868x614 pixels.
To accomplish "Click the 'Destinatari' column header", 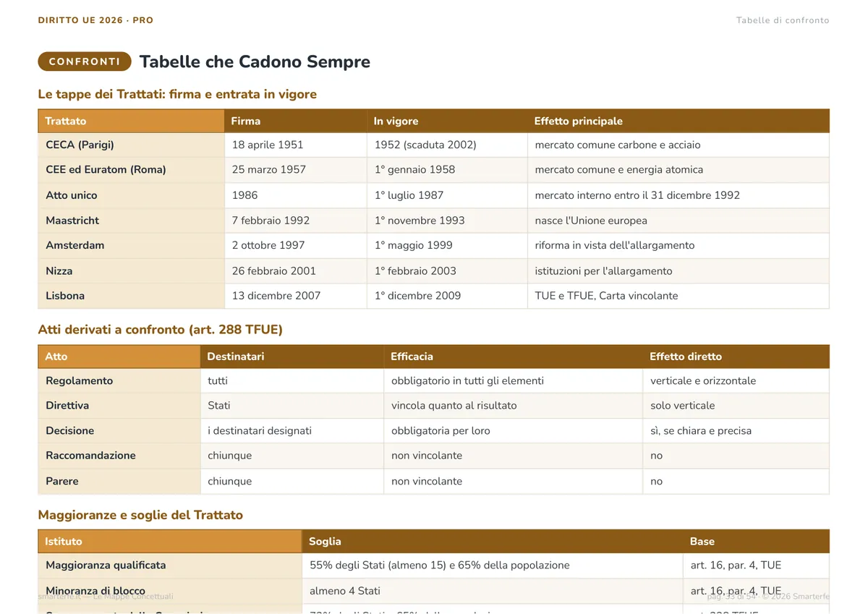I will (x=292, y=357).
